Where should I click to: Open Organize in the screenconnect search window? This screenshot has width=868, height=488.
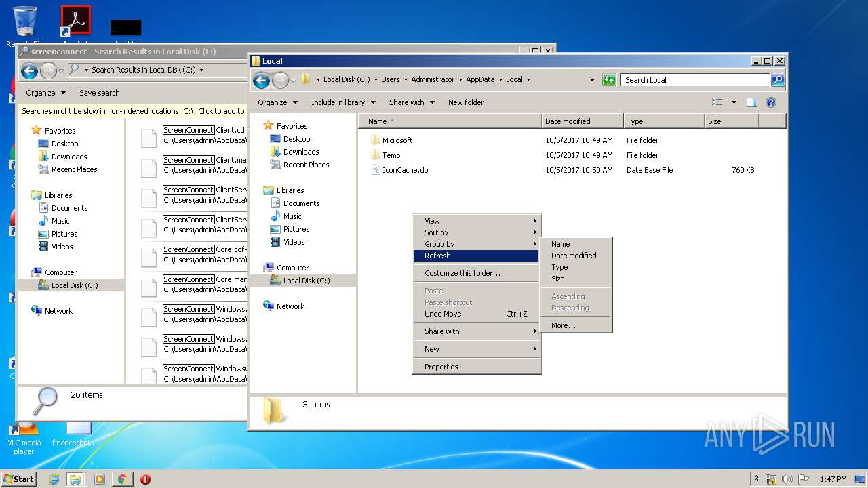click(x=45, y=93)
